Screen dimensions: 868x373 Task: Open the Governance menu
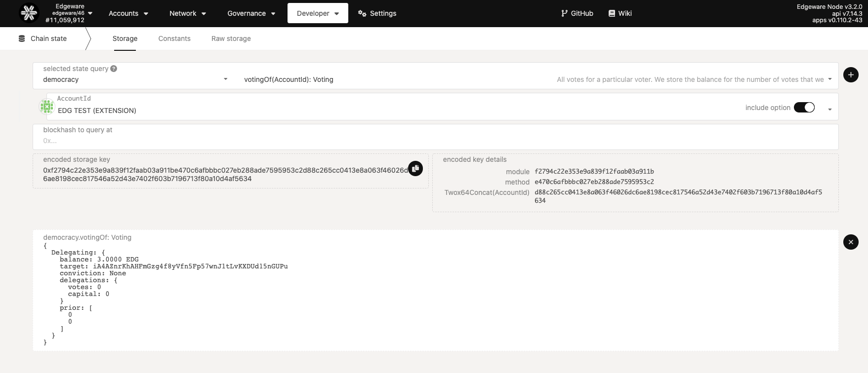[251, 13]
